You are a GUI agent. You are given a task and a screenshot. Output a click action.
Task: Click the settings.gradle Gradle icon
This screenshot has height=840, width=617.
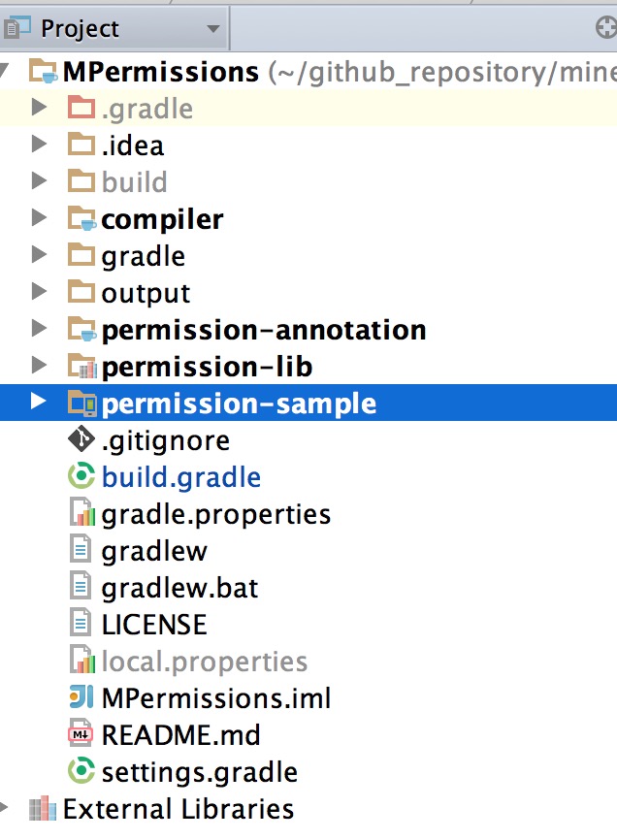click(x=81, y=770)
